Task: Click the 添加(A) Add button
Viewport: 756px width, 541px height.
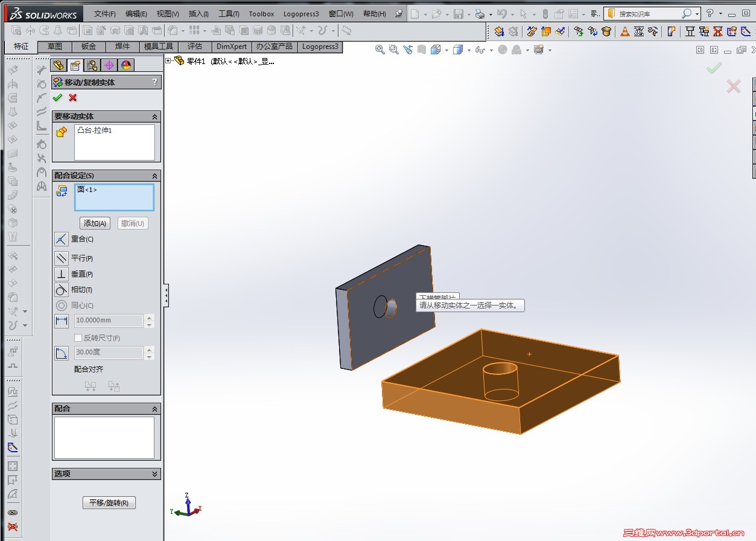Action: (95, 223)
